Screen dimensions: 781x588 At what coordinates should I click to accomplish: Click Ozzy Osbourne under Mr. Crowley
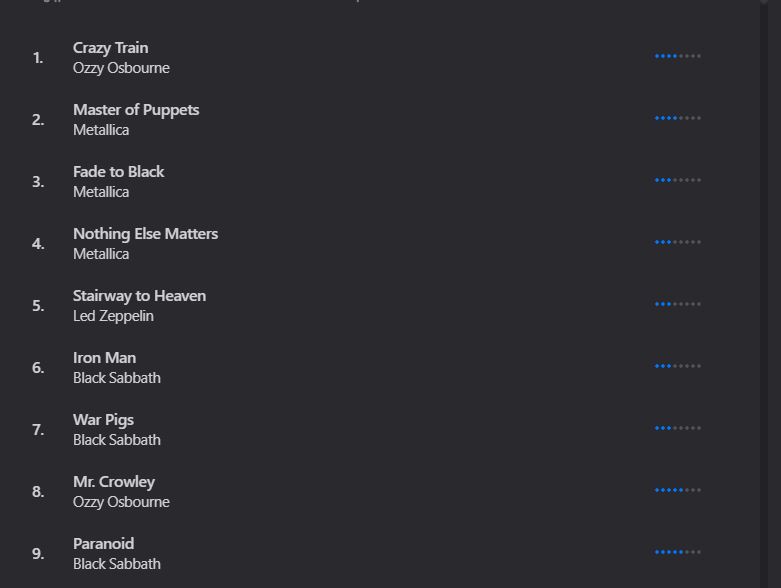(121, 502)
